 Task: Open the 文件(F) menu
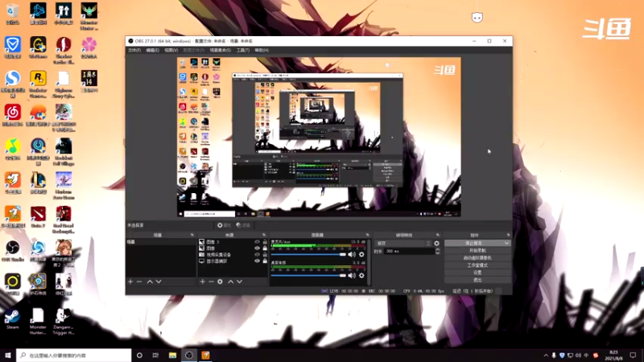(x=134, y=50)
